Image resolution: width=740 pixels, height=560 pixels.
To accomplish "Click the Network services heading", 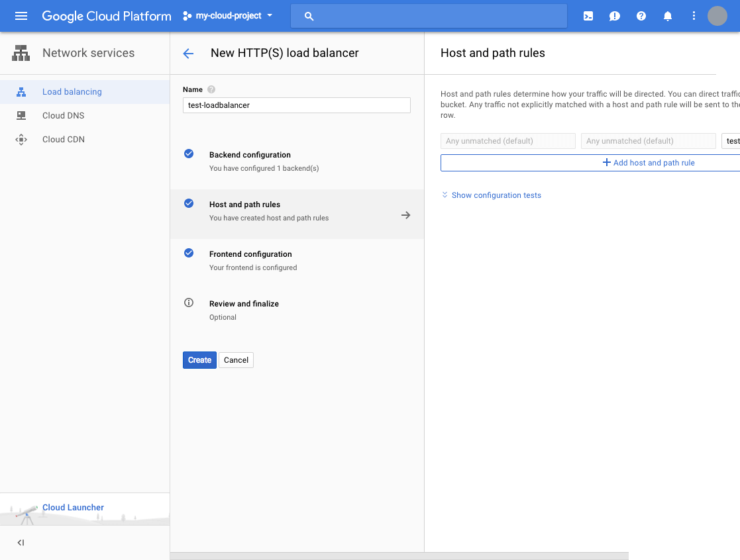I will pyautogui.click(x=88, y=53).
